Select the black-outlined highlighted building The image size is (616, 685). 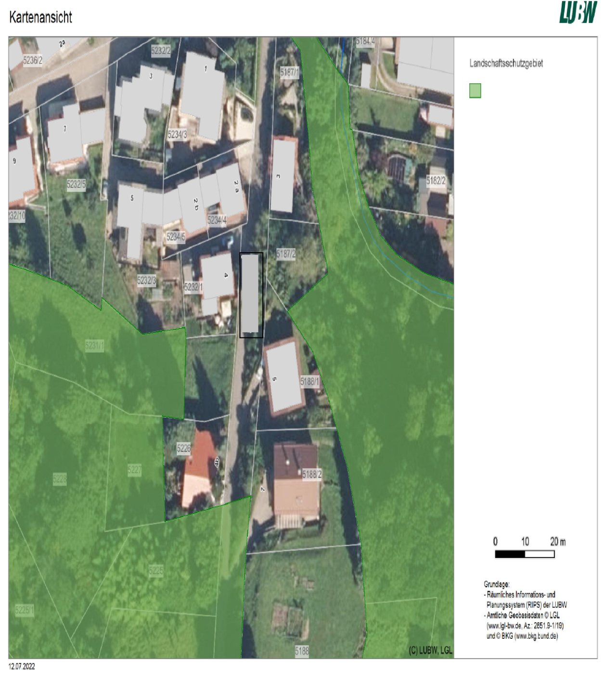[251, 295]
